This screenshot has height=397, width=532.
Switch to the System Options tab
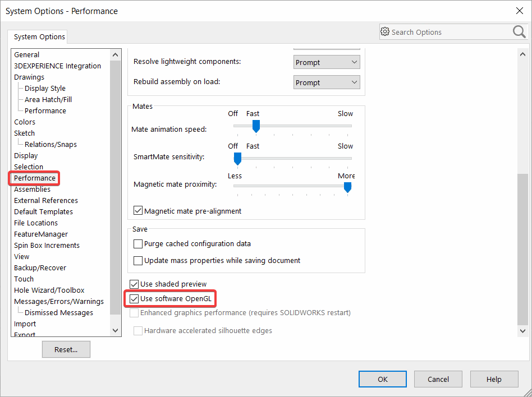(x=38, y=36)
